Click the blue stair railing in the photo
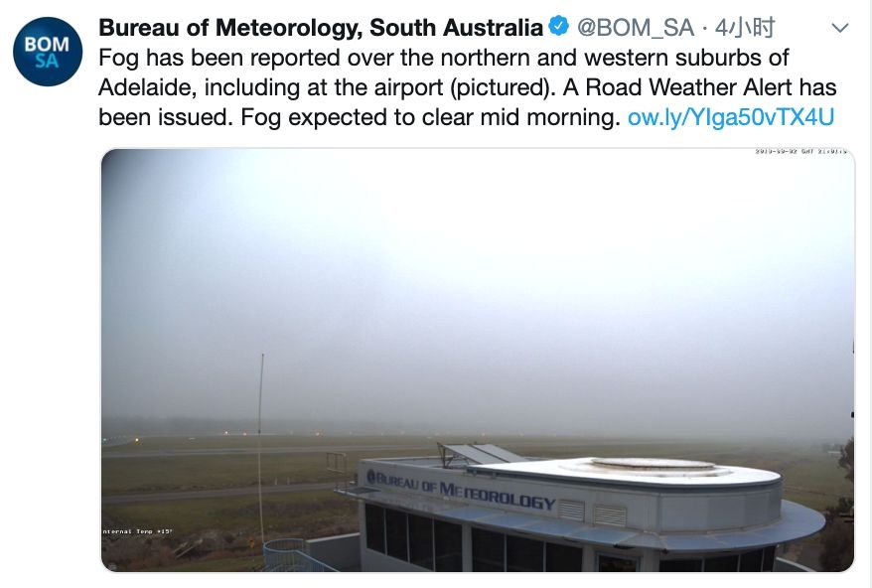The height and width of the screenshot is (588, 872). pos(293,553)
